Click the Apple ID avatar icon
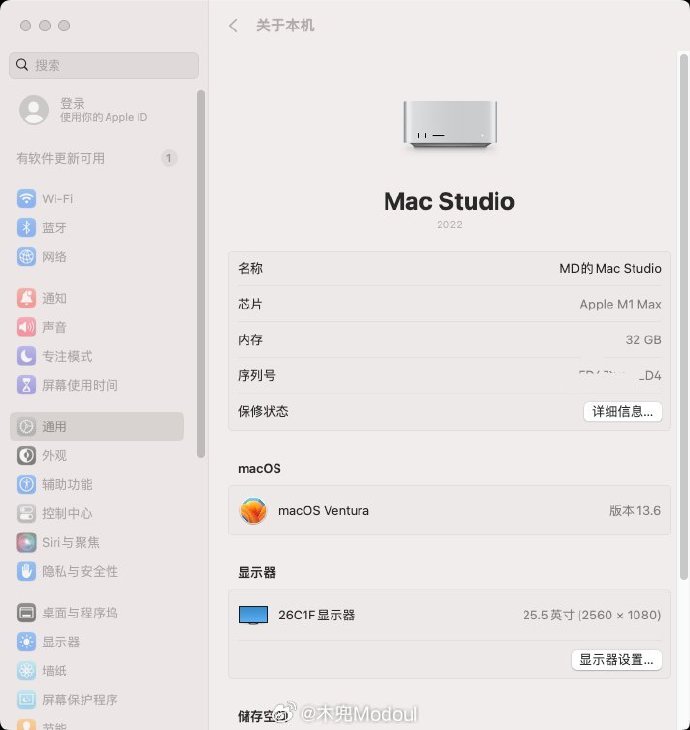The height and width of the screenshot is (730, 690). [x=34, y=110]
